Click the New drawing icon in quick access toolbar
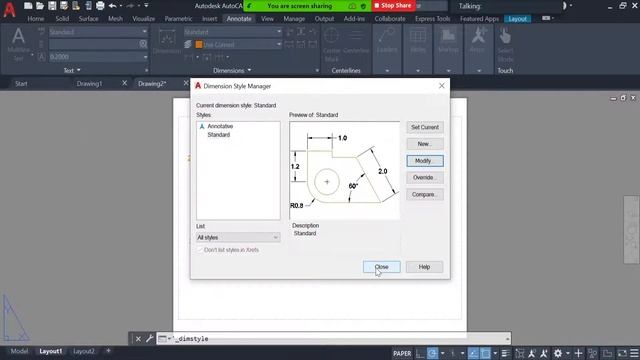The height and width of the screenshot is (360, 640). click(x=28, y=6)
